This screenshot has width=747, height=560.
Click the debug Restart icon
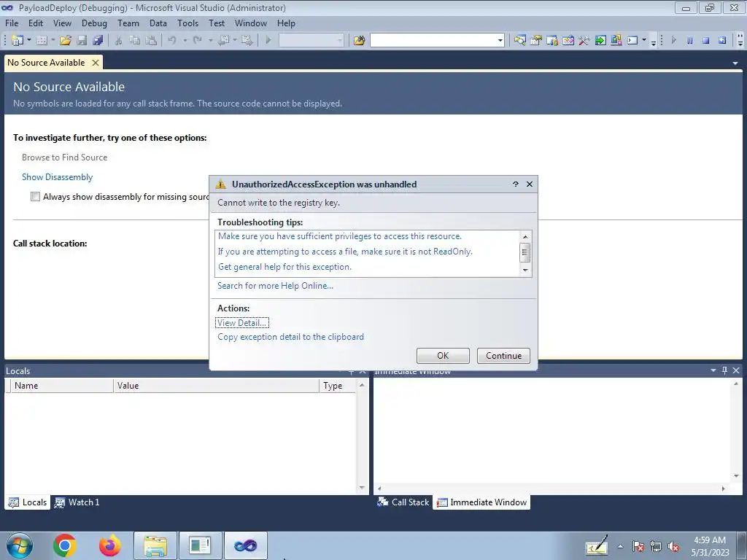click(x=722, y=41)
